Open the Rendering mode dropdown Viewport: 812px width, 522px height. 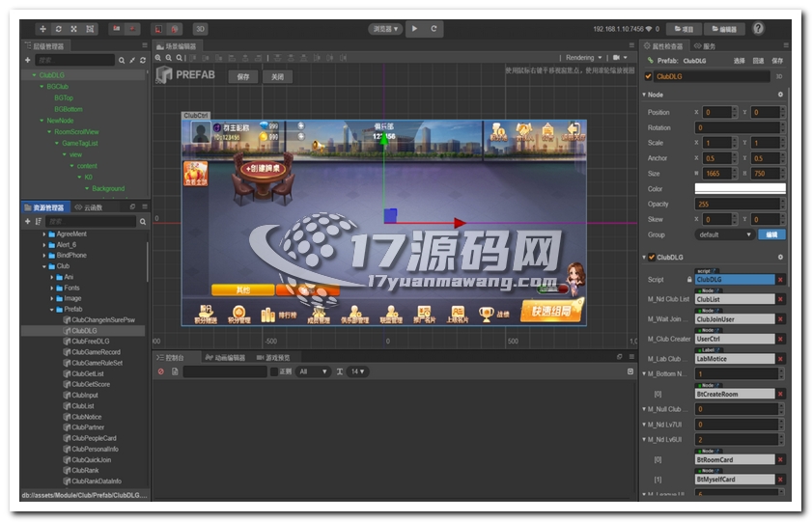click(583, 58)
